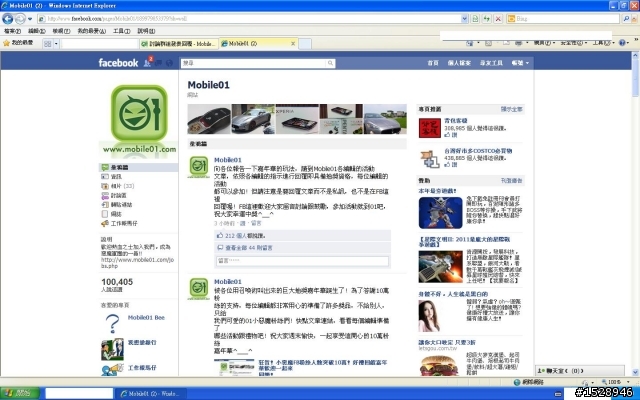Open 個人檔案 in Facebook top bar
Image resolution: width=640 pixels, height=400 pixels.
(459, 63)
